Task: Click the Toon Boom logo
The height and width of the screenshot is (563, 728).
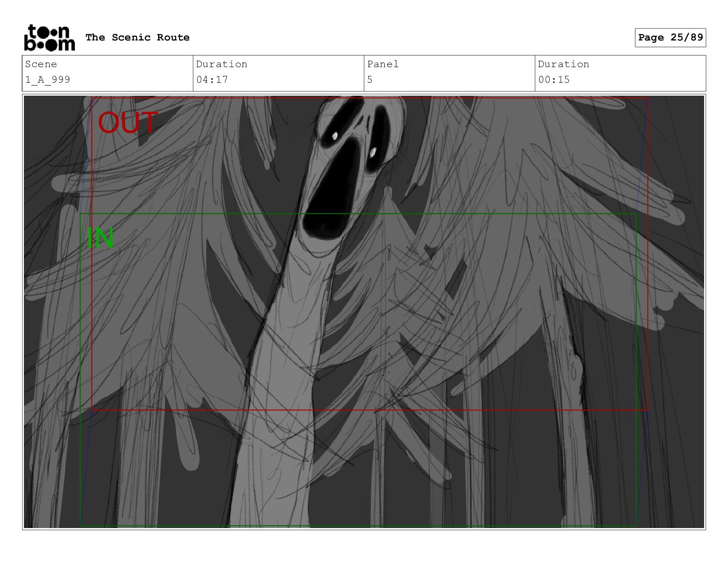Action: click(x=49, y=37)
